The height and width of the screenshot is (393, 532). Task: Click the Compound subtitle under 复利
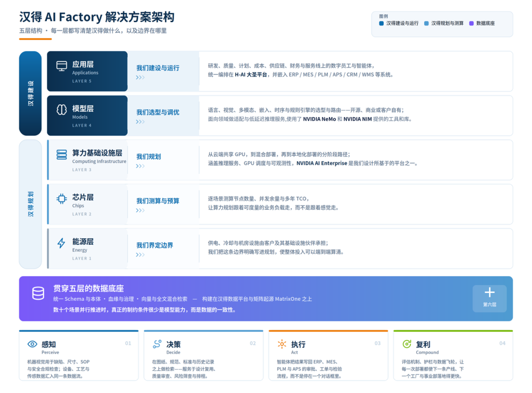tap(427, 353)
